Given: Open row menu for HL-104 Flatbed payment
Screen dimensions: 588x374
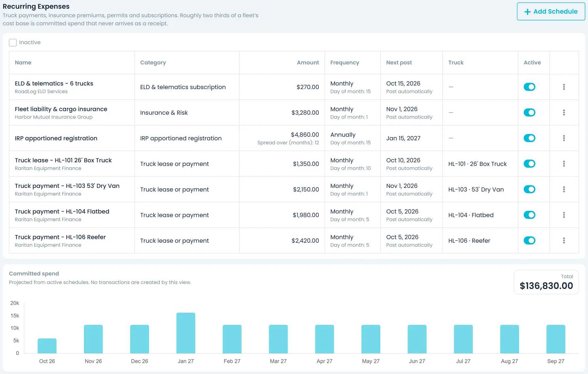Looking at the screenshot, I should click(564, 215).
